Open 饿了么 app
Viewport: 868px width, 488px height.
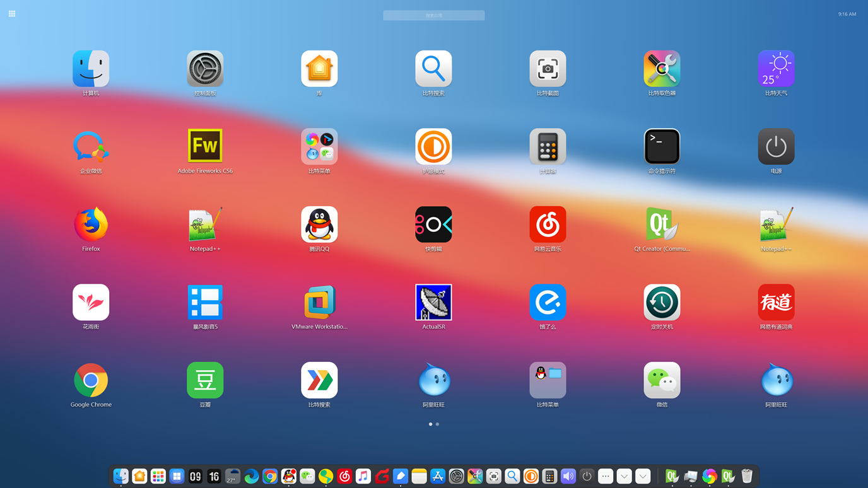548,303
